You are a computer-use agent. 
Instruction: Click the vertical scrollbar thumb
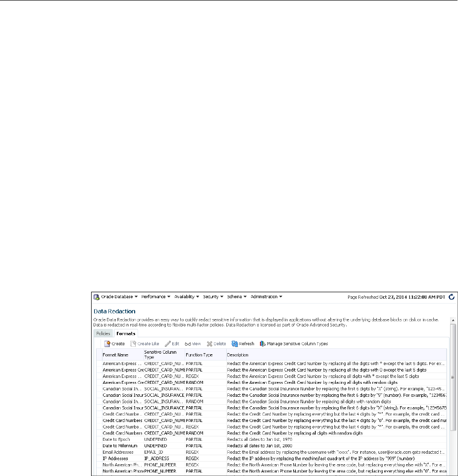click(x=453, y=377)
